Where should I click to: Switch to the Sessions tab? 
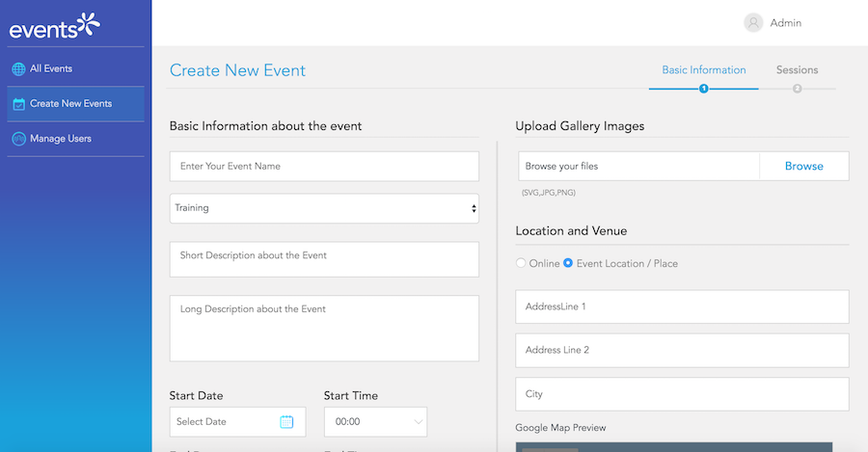tap(798, 69)
